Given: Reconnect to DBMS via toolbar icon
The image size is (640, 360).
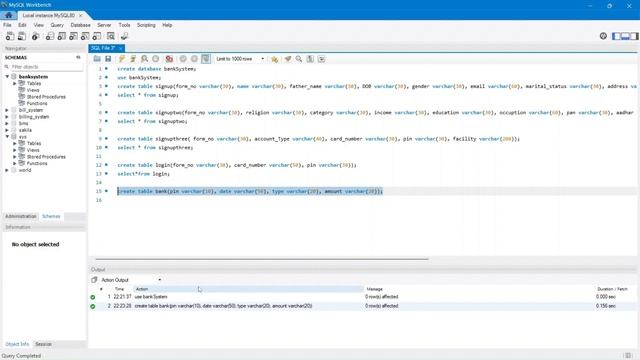Looking at the screenshot, I should pos(124,36).
